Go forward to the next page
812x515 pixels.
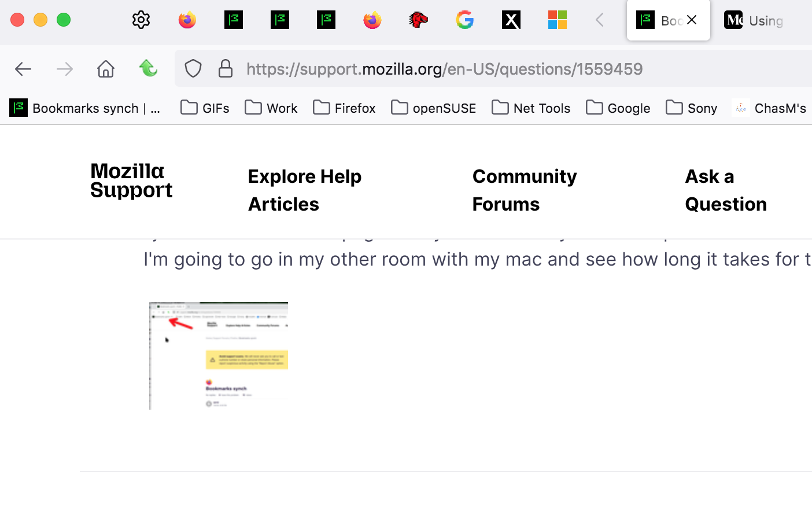click(x=65, y=69)
